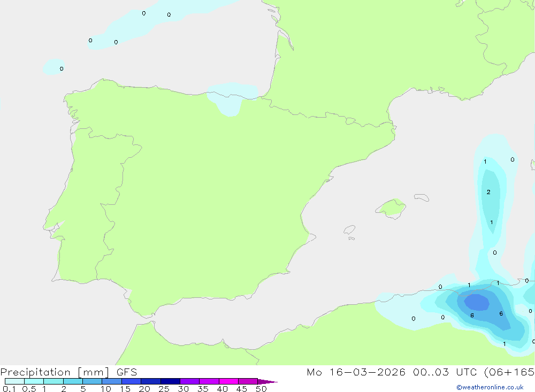The width and height of the screenshot is (535, 392).
Task: Click the over-50 arrow tip of the legend
Action: click(x=267, y=382)
